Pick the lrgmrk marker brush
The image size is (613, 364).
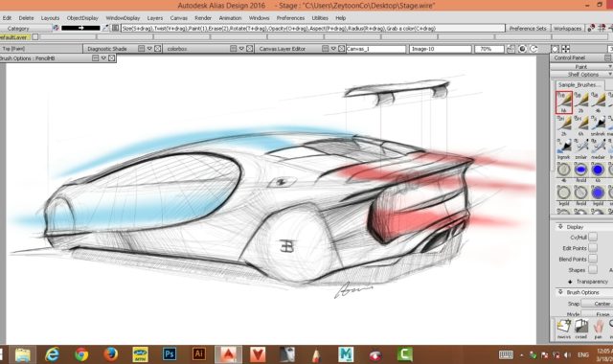coord(564,148)
